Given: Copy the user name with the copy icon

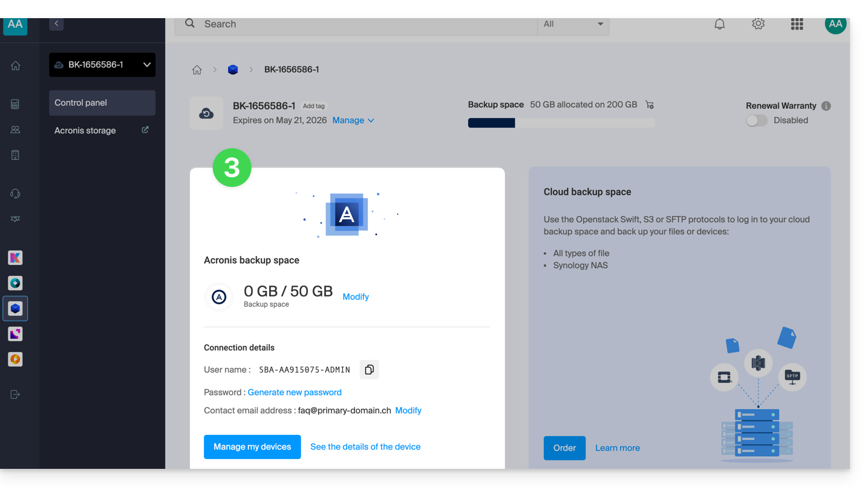Looking at the screenshot, I should coord(369,370).
